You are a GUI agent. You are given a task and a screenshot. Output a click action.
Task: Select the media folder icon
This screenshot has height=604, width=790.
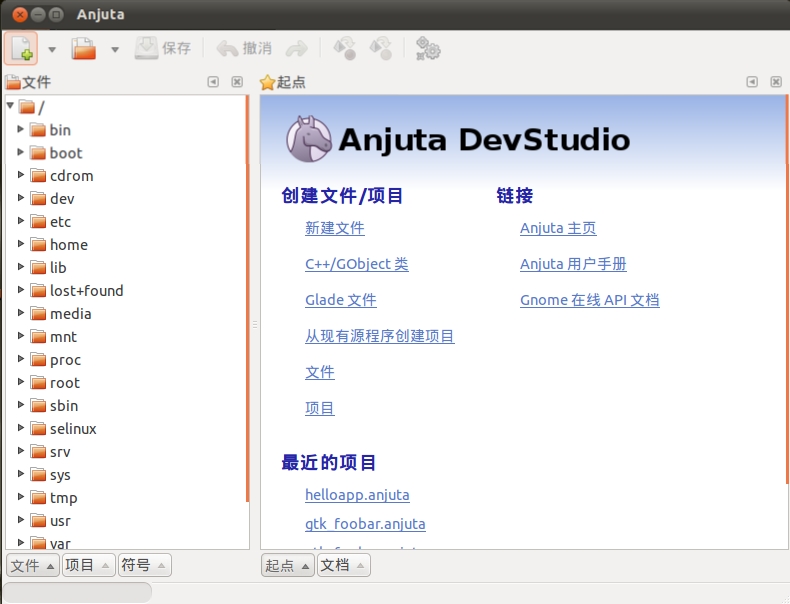tap(38, 313)
